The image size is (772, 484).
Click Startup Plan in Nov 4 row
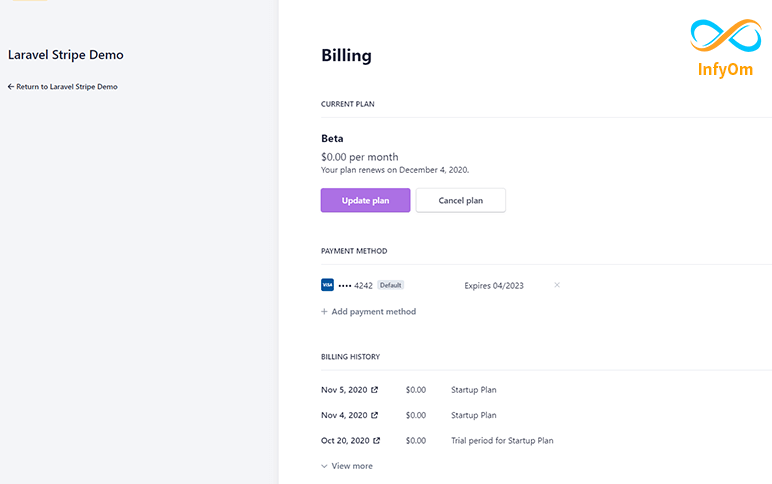point(474,416)
